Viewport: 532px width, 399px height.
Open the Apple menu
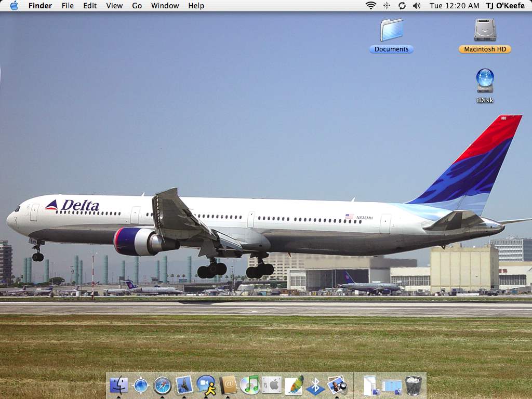click(x=14, y=5)
